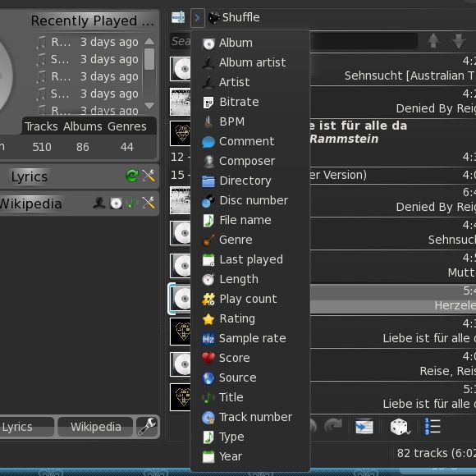Viewport: 476px width, 476px height.
Task: Select Artist from the menu
Action: pyautogui.click(x=250, y=82)
